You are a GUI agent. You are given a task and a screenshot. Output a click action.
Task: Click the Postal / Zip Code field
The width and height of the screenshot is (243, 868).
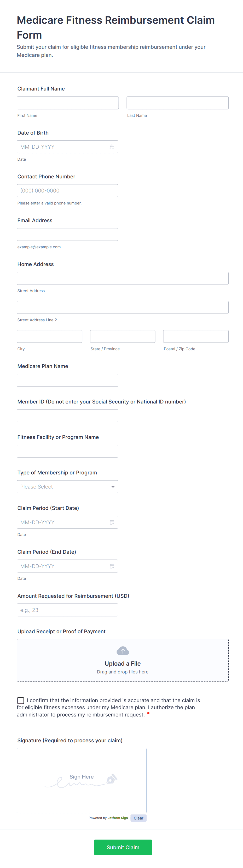195,336
